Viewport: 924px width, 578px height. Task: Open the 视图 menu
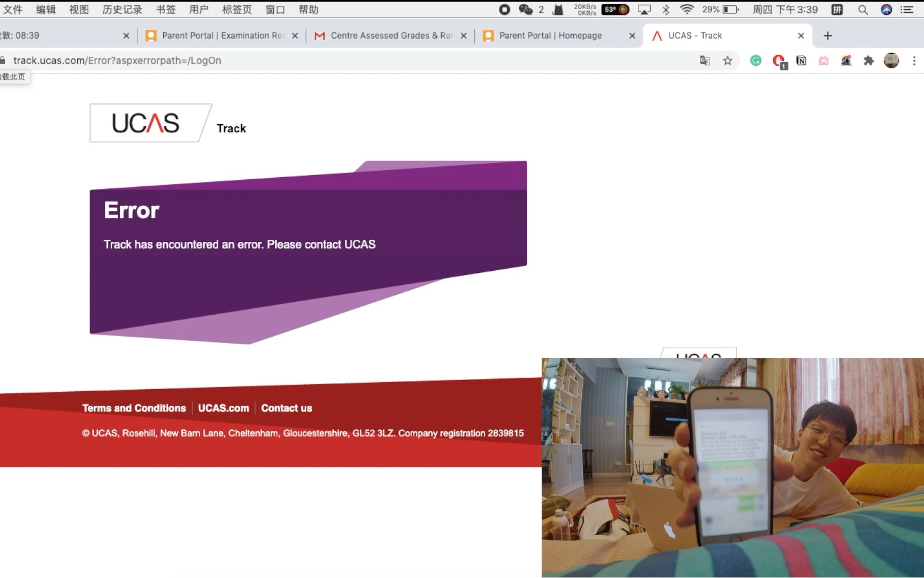click(x=79, y=10)
